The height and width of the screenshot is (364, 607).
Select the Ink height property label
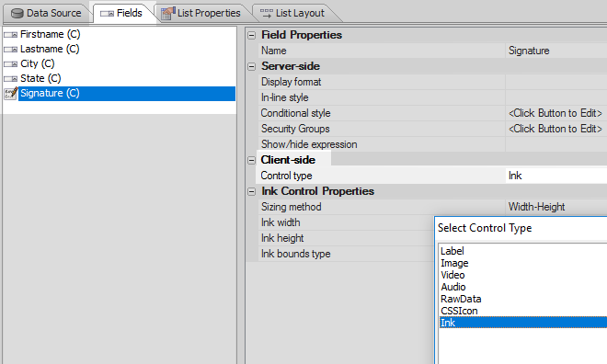[x=282, y=238]
